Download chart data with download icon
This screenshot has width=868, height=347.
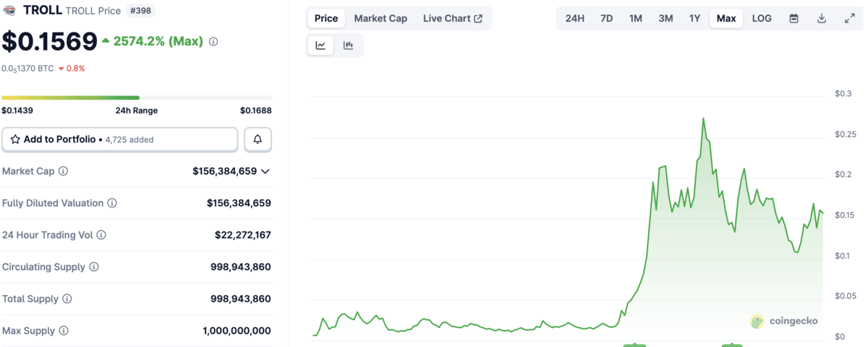tap(822, 19)
